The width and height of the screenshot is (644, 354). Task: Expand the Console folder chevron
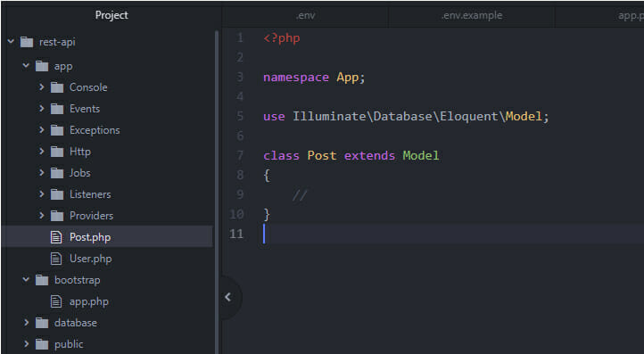pyautogui.click(x=42, y=87)
